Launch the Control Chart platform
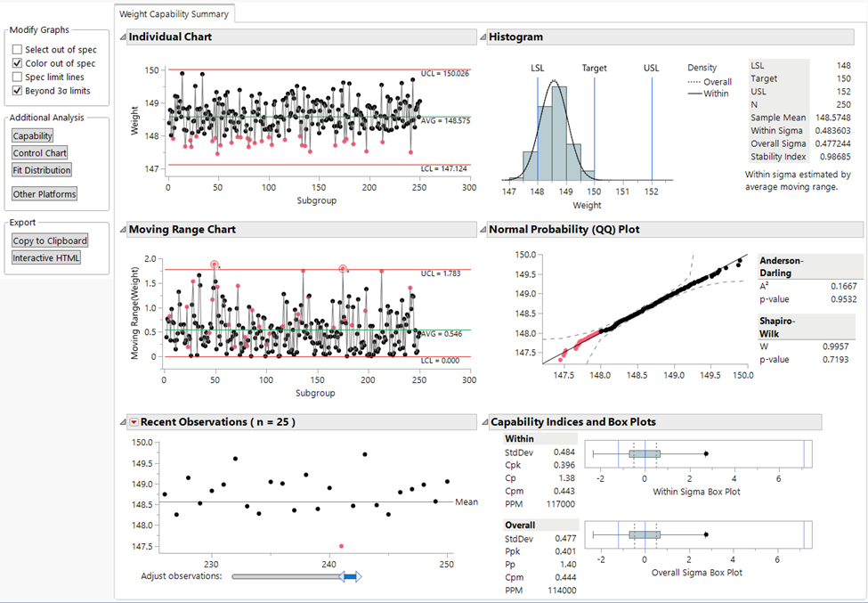 (38, 151)
